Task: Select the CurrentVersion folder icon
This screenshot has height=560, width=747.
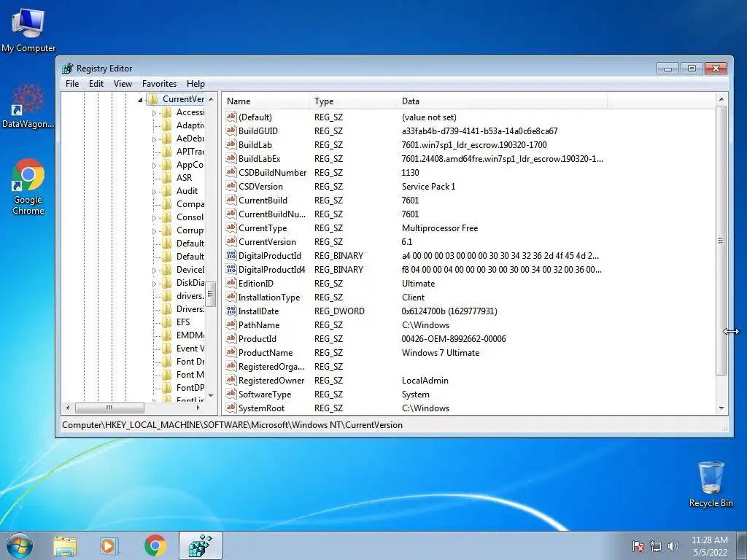Action: tap(152, 99)
